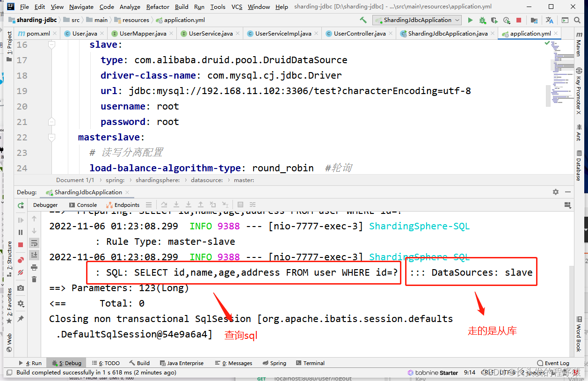Start debugging with the Debug icon
Image resolution: width=588 pixels, height=381 pixels.
482,20
